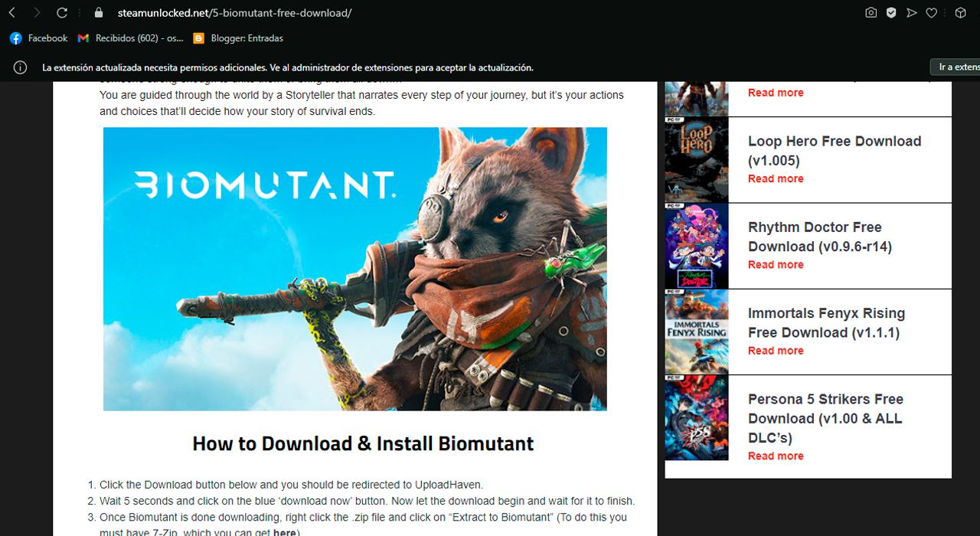Click the extension update notice text

click(x=288, y=67)
